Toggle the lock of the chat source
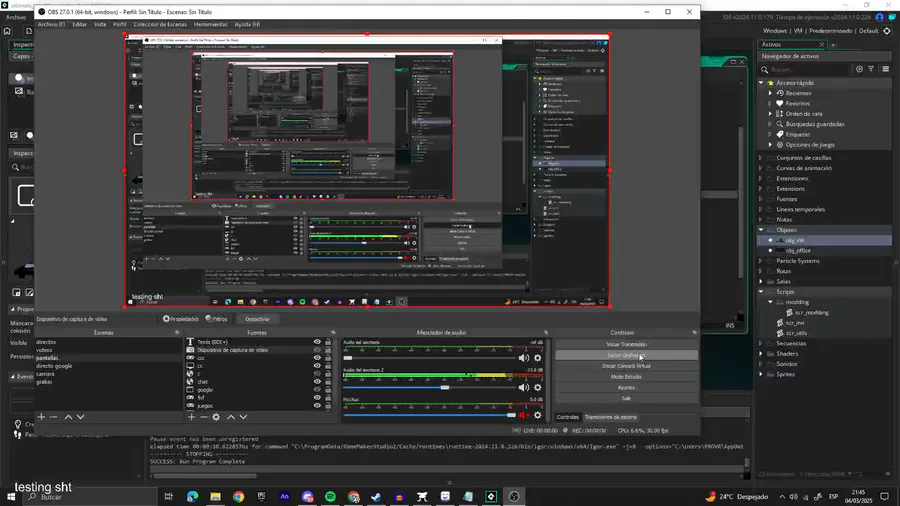900x506 pixels. click(x=328, y=382)
